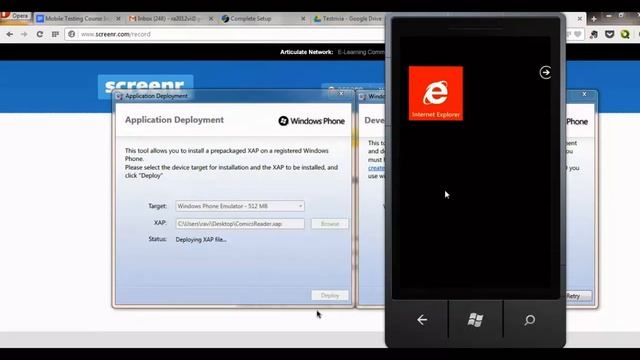Tap the arrow circle to app list
This screenshot has width=640, height=360.
(545, 73)
